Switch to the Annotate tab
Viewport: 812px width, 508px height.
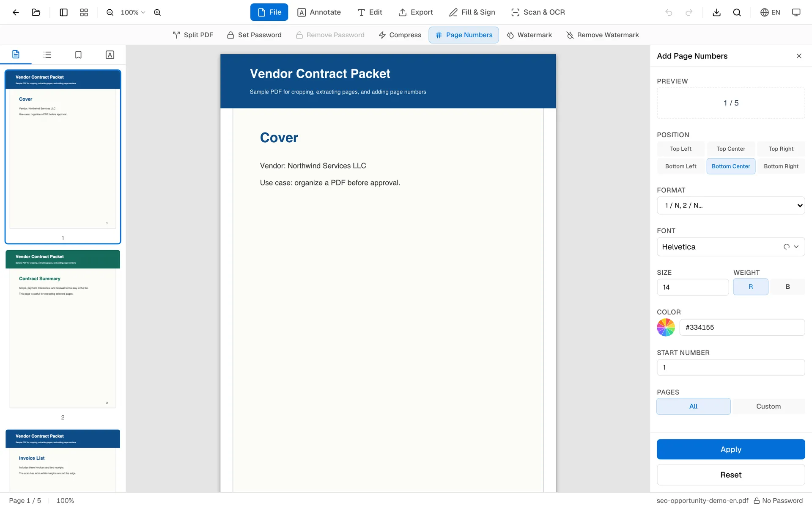319,12
